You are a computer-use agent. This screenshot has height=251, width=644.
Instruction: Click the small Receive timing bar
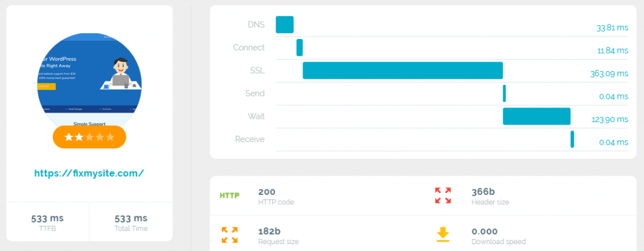pos(572,139)
